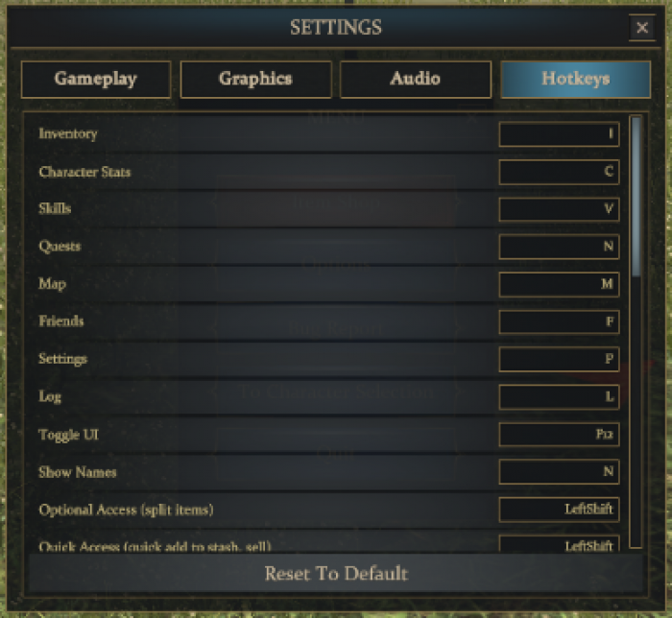The width and height of the screenshot is (672, 618).
Task: Click the Log key binding field
Action: 559,396
